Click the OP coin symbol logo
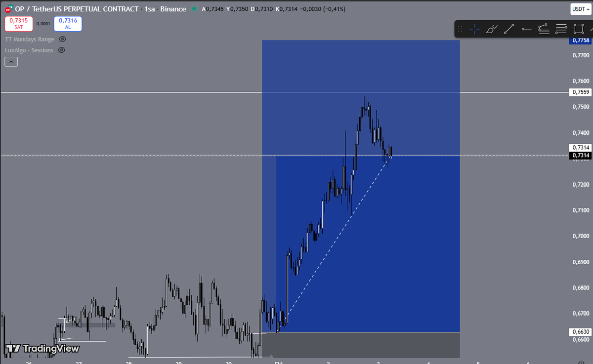 click(x=9, y=9)
